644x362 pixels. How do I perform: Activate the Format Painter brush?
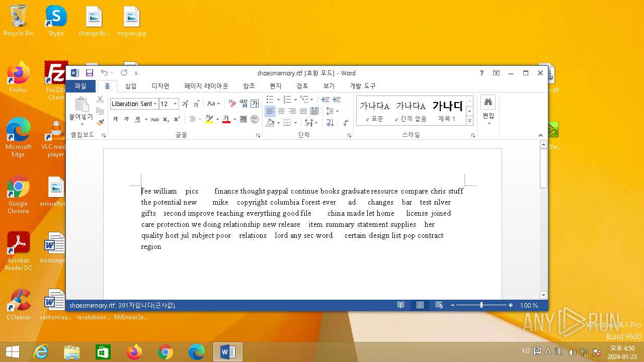(x=100, y=122)
